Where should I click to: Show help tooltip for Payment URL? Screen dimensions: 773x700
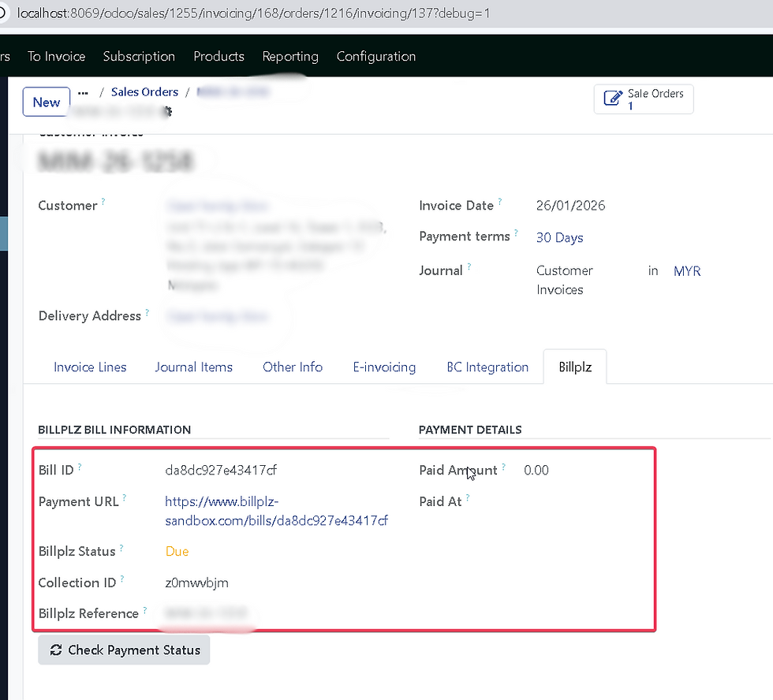(x=125, y=497)
